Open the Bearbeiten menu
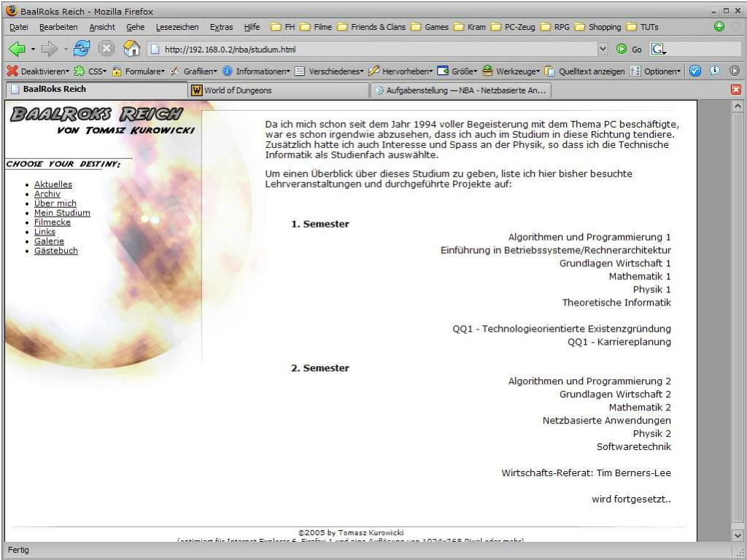 pyautogui.click(x=58, y=27)
